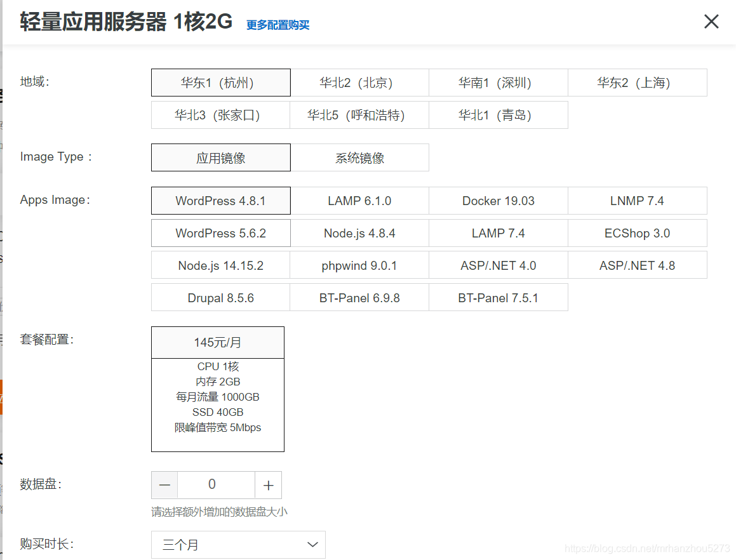736x560 pixels.
Task: Choose the ECShop 3.0 image
Action: [x=638, y=233]
